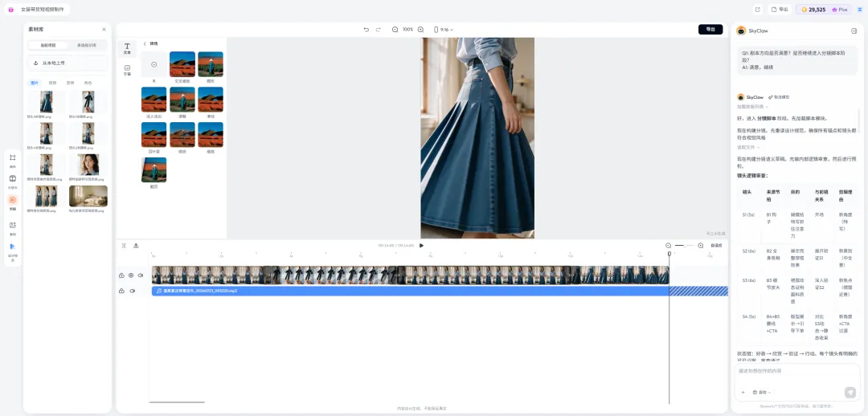
Task: Select the three-figure model image in 素材库
Action: point(47,196)
